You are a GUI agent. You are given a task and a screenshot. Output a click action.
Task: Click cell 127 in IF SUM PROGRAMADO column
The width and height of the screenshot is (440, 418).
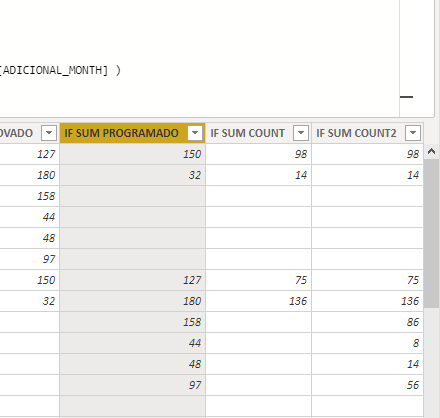click(132, 280)
